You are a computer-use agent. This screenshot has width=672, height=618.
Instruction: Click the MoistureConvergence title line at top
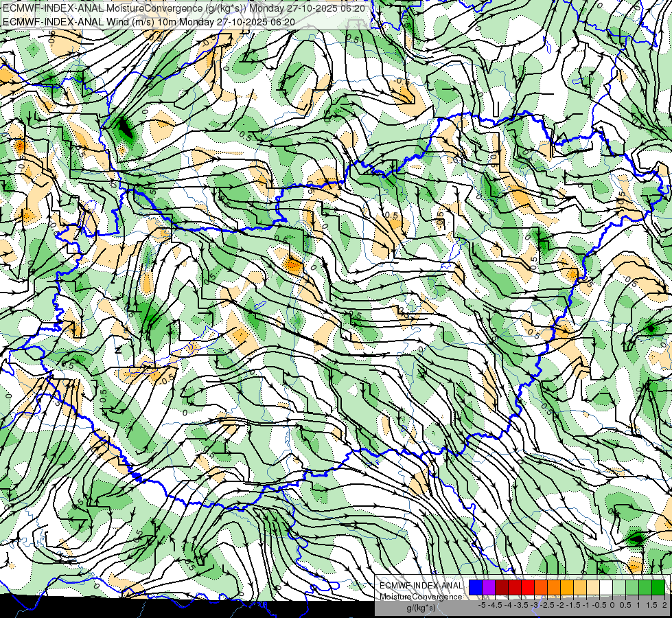coord(184,8)
